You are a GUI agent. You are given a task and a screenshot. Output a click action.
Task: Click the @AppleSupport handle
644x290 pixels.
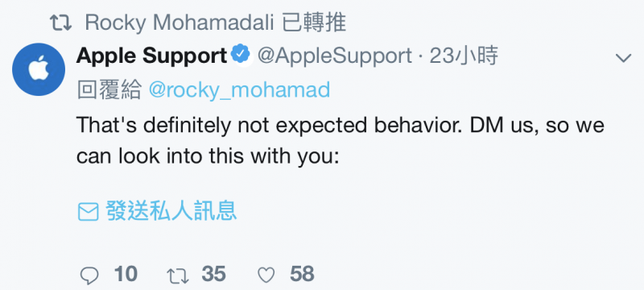(x=335, y=56)
